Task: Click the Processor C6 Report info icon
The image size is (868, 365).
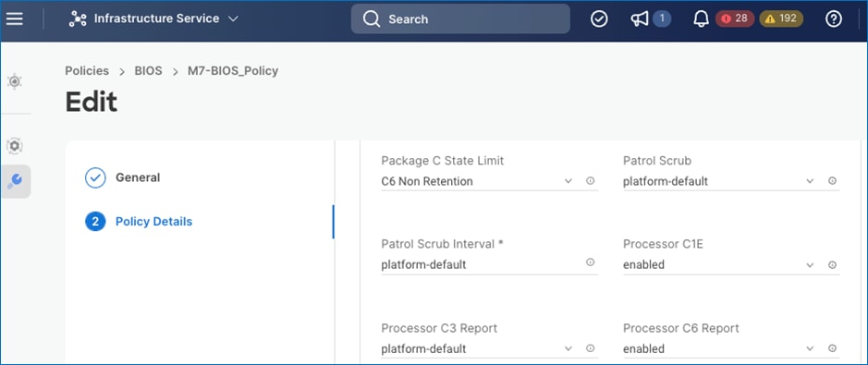Action: click(832, 348)
